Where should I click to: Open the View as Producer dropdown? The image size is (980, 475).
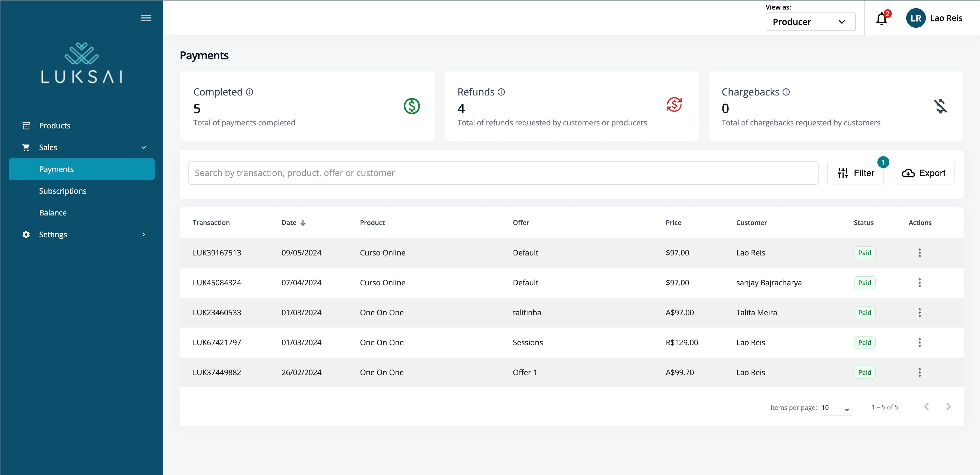(x=809, y=22)
